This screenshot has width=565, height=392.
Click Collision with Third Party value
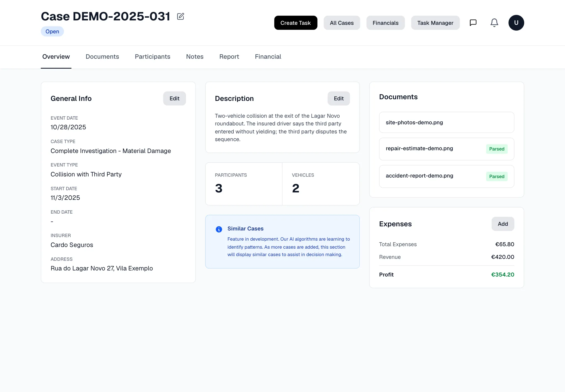point(86,174)
